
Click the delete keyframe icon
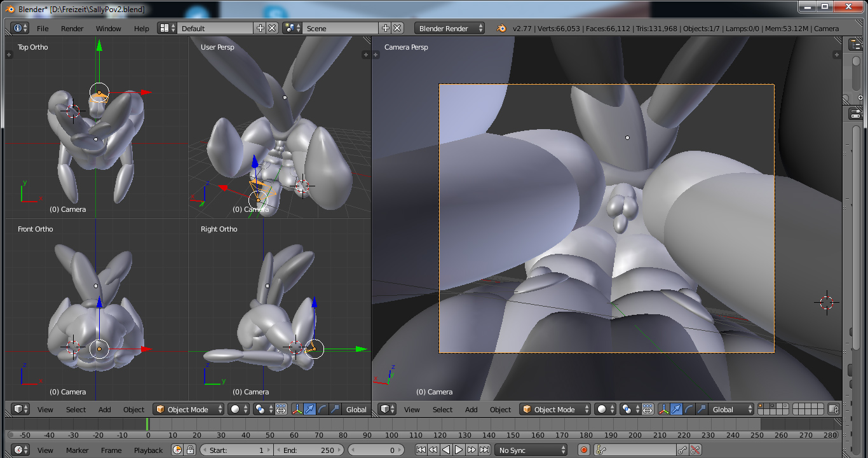point(695,450)
